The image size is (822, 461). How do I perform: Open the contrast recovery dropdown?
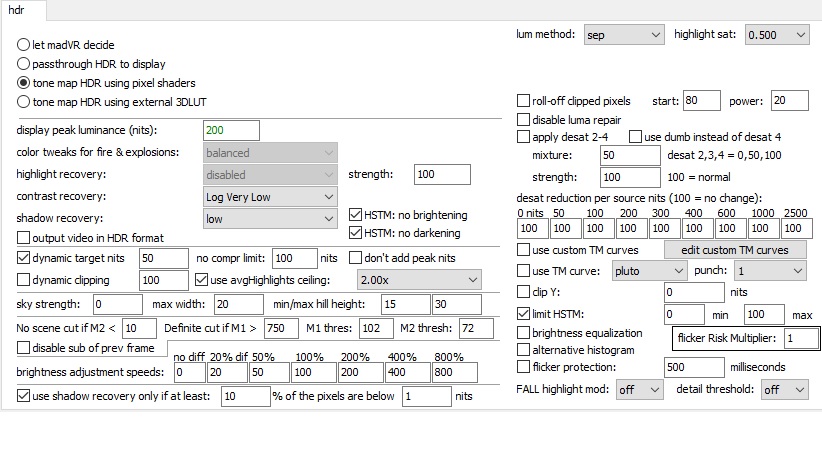tap(269, 197)
